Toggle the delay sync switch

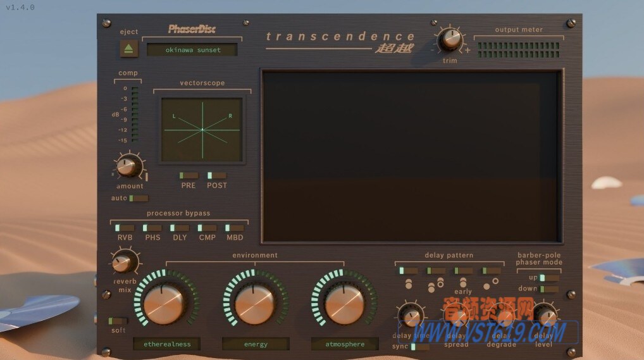click(421, 347)
